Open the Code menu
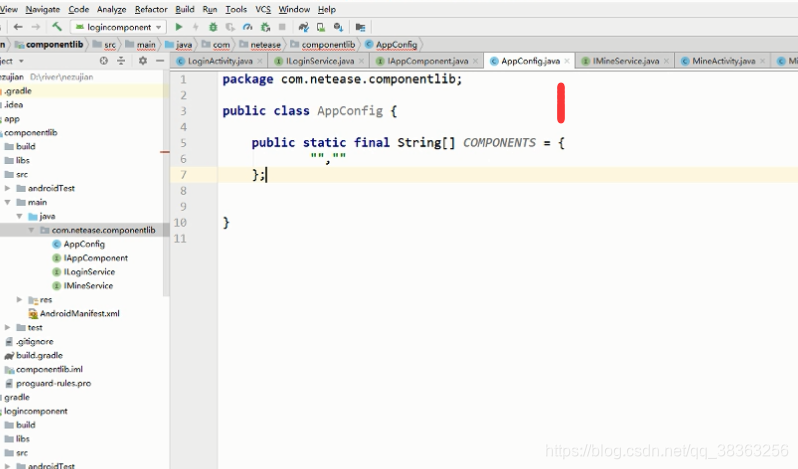The image size is (798, 469). 78,9
